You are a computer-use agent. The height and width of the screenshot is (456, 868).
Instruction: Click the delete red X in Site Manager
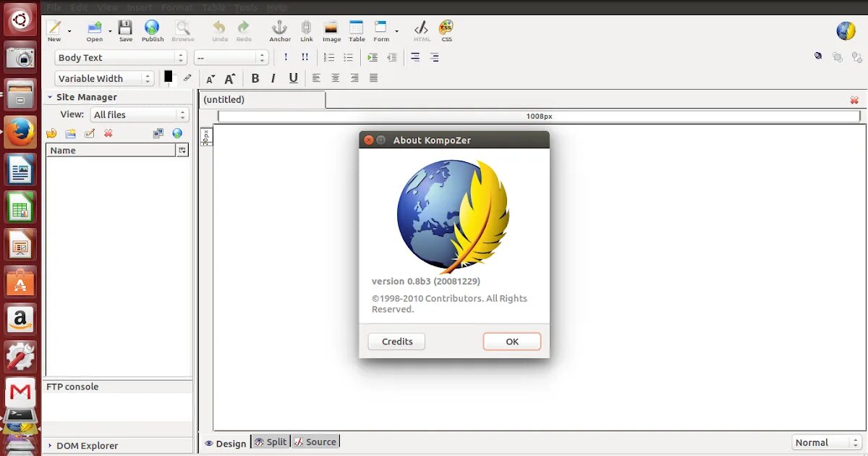pyautogui.click(x=109, y=133)
